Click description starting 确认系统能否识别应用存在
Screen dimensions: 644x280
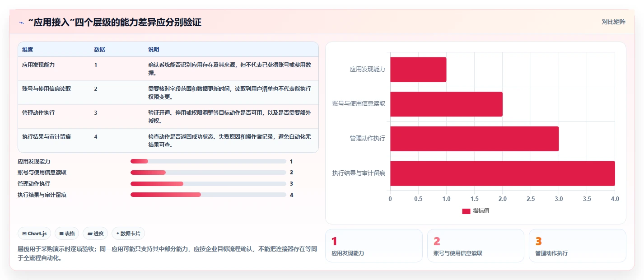click(x=229, y=69)
